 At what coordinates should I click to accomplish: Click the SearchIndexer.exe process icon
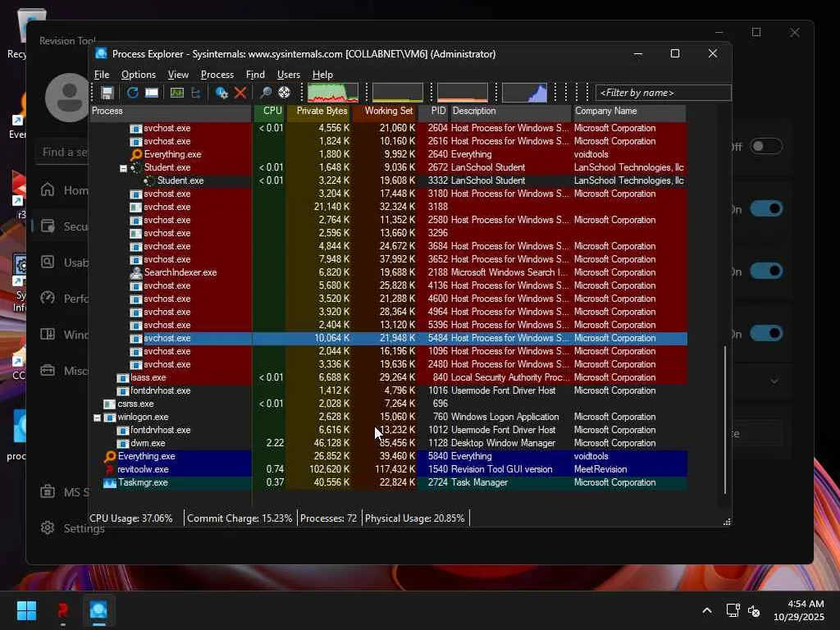click(136, 272)
